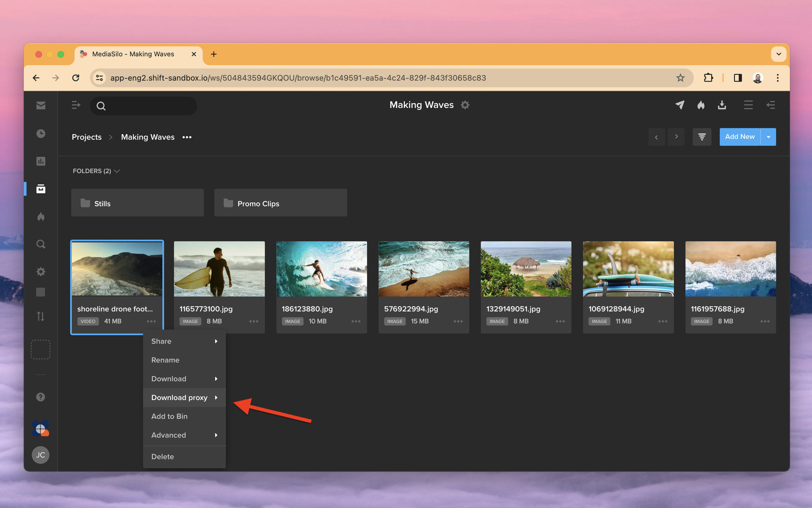Click the send paper plane icon
Image resolution: width=812 pixels, height=508 pixels.
point(680,105)
